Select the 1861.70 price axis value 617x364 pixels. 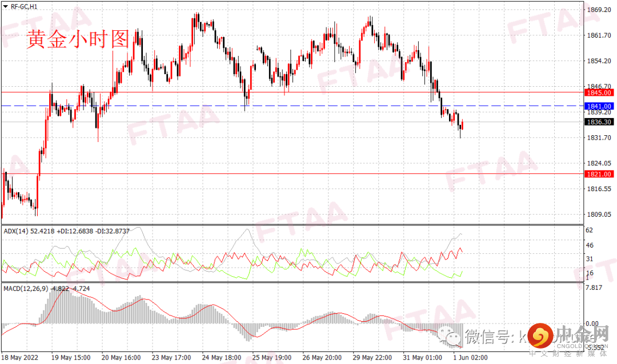tap(599, 35)
